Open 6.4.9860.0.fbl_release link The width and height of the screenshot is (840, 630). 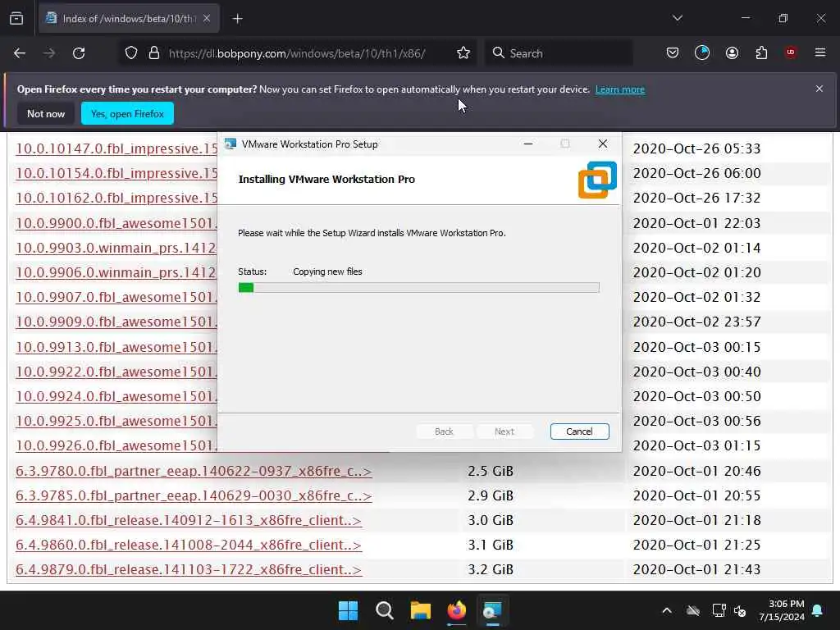[x=189, y=545]
